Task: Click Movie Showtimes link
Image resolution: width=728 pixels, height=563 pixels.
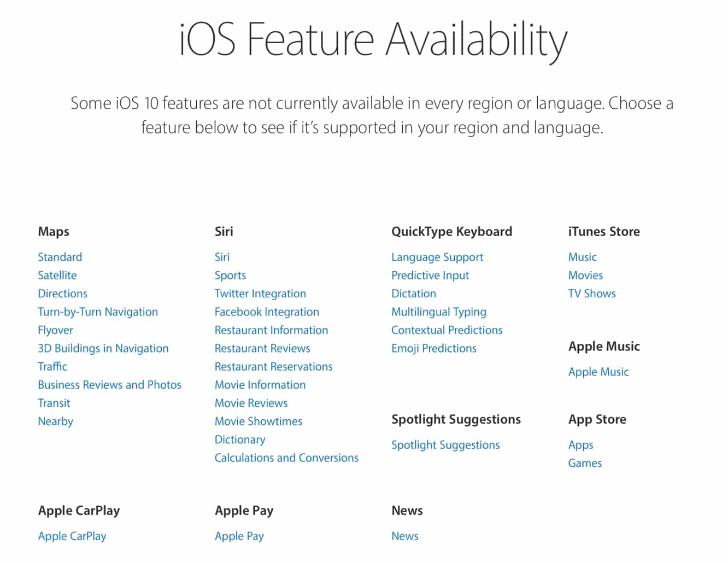Action: click(259, 421)
